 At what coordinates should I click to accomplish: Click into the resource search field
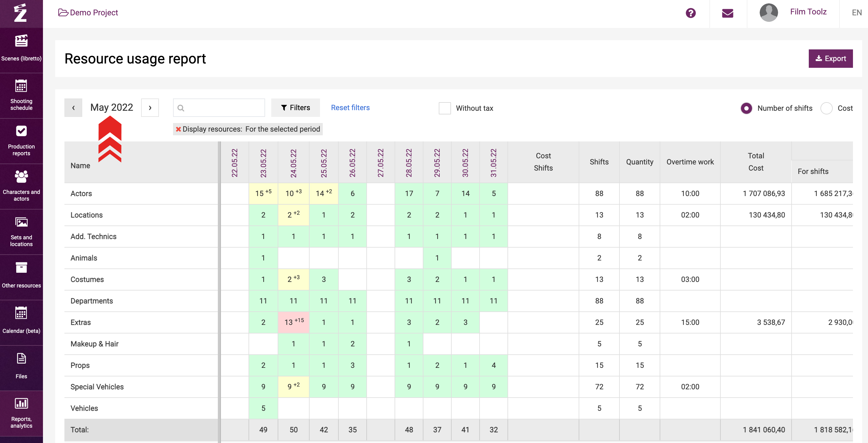point(219,108)
